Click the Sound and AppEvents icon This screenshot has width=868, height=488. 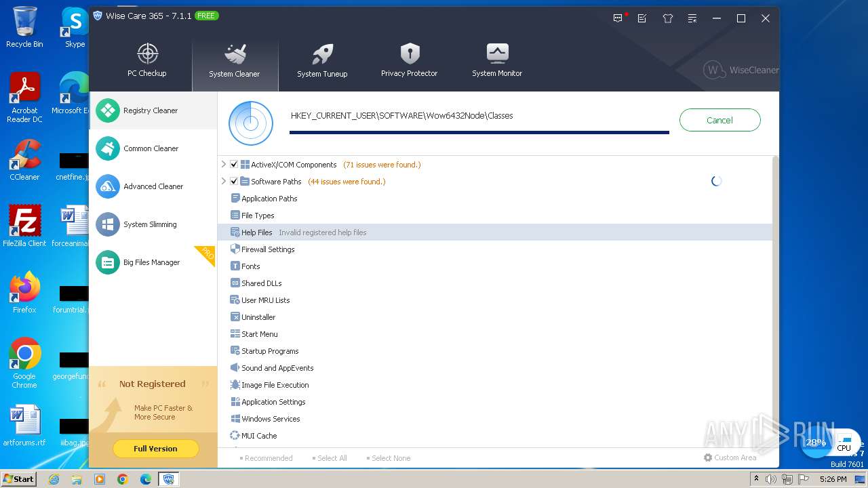click(235, 367)
